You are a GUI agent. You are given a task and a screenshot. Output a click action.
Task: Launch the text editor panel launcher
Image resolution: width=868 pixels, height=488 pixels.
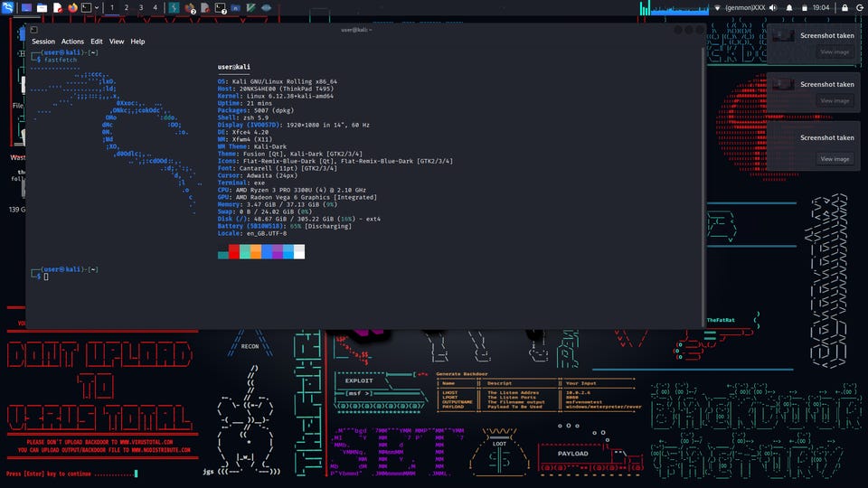58,8
